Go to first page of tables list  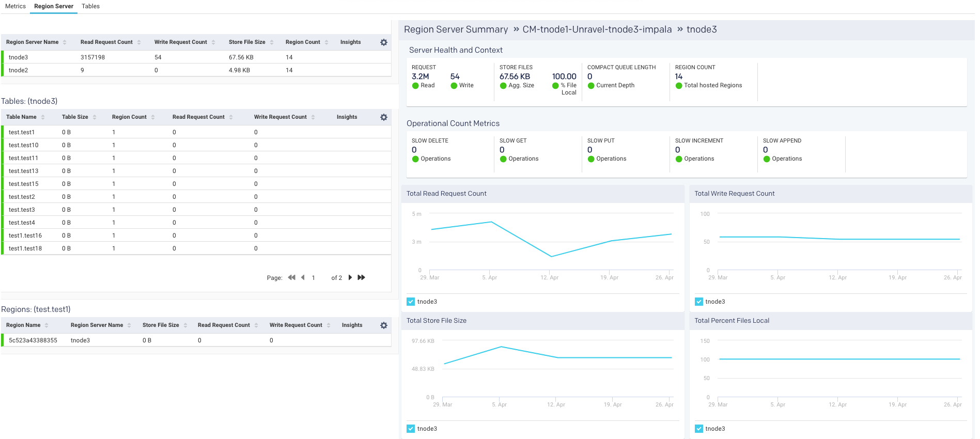coord(292,277)
